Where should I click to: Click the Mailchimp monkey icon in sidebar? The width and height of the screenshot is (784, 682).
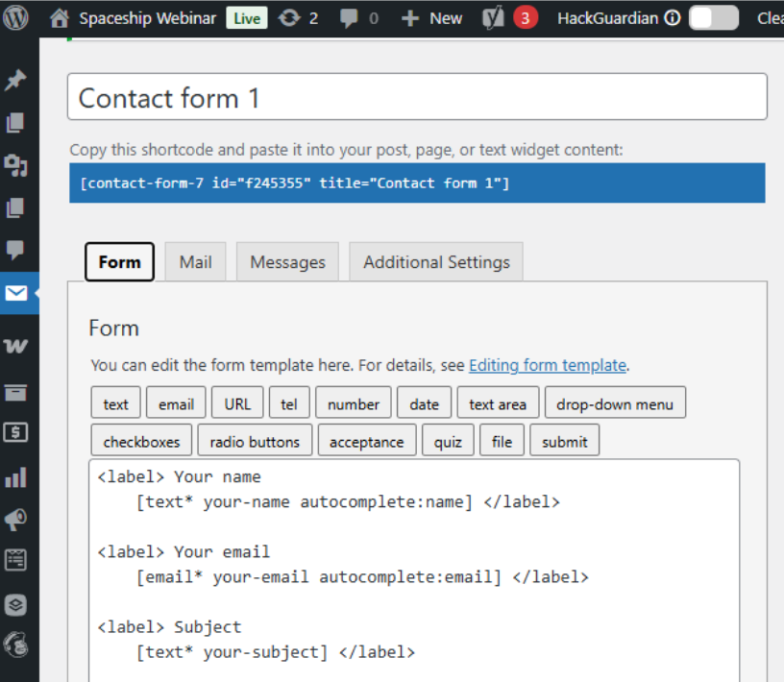tap(16, 642)
